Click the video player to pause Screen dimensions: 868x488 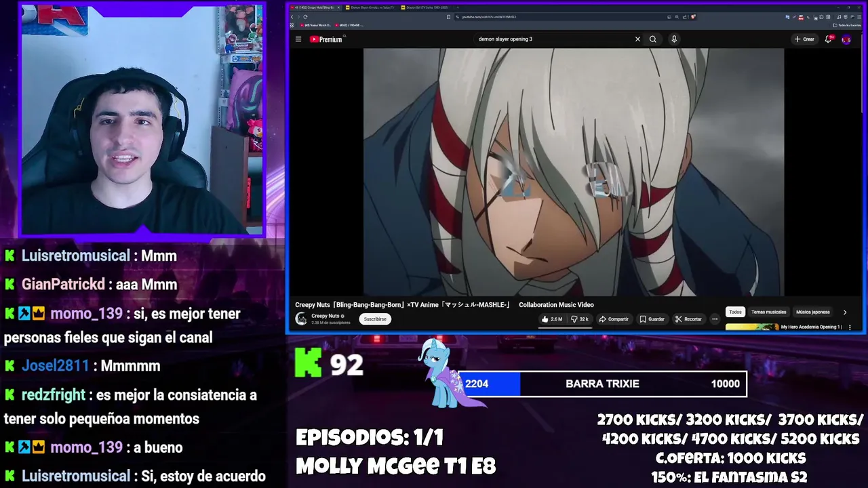(574, 172)
